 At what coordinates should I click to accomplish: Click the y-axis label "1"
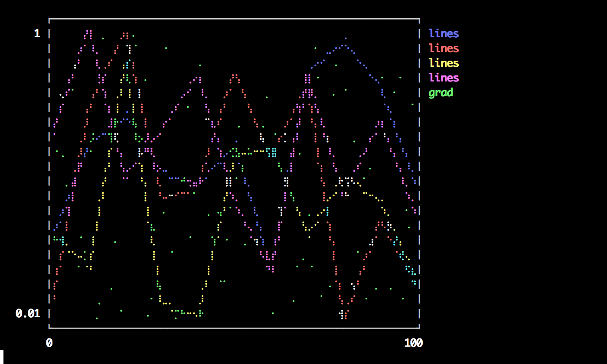pyautogui.click(x=37, y=33)
